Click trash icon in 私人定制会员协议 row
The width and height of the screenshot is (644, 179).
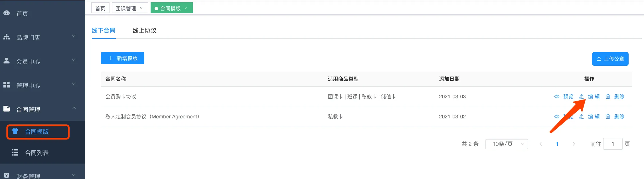pos(608,117)
